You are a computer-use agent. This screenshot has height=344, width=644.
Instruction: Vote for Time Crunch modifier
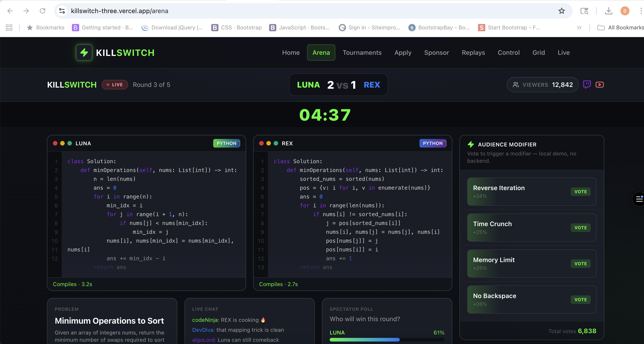pyautogui.click(x=580, y=228)
